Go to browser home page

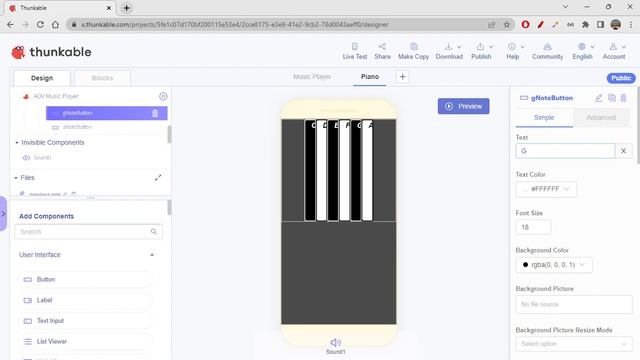click(55, 24)
